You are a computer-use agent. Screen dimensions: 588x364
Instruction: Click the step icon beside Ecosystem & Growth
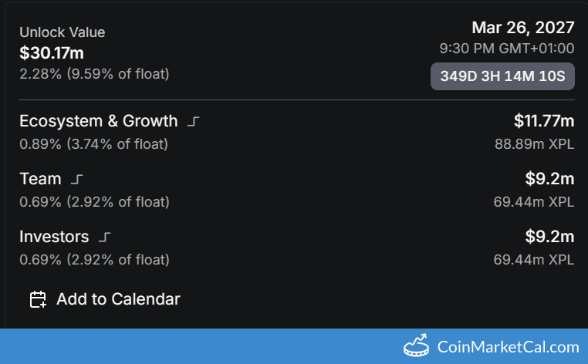click(x=194, y=121)
